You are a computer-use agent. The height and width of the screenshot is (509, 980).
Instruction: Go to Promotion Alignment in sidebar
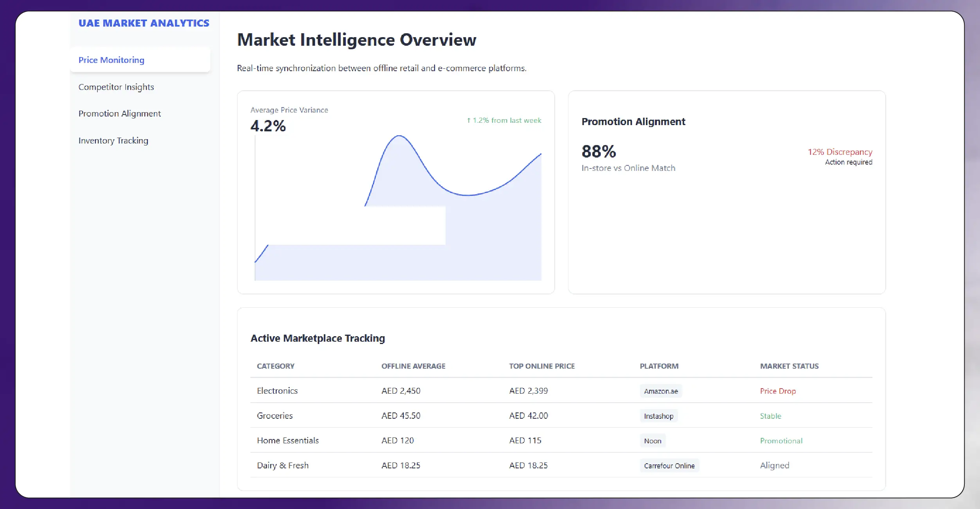(x=119, y=114)
